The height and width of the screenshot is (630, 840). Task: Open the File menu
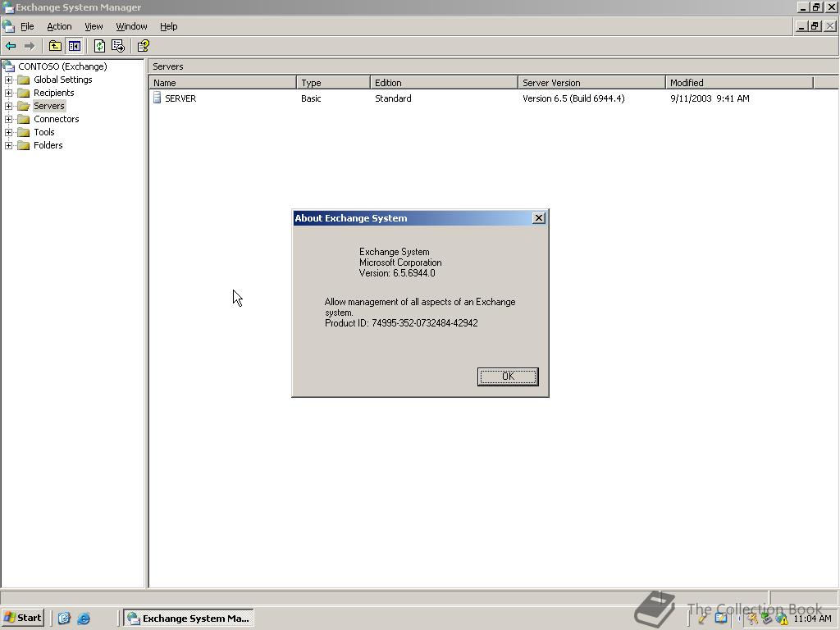coord(27,26)
